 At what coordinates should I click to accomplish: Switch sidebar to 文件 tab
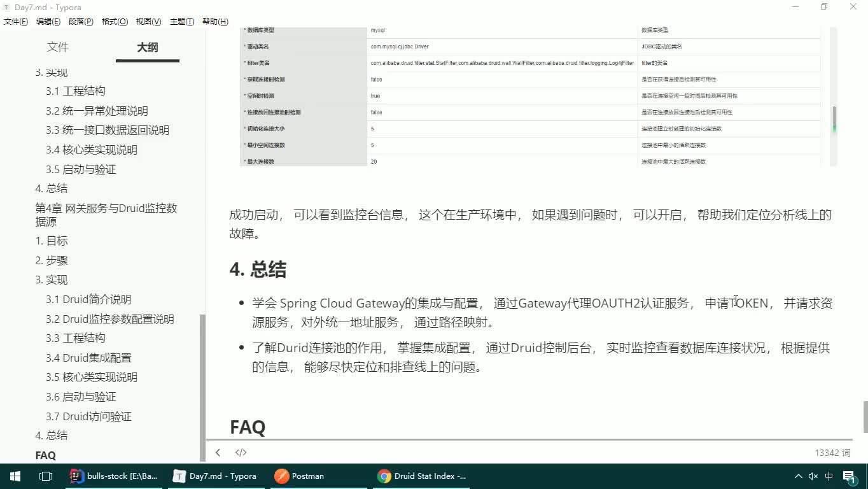pos(58,47)
